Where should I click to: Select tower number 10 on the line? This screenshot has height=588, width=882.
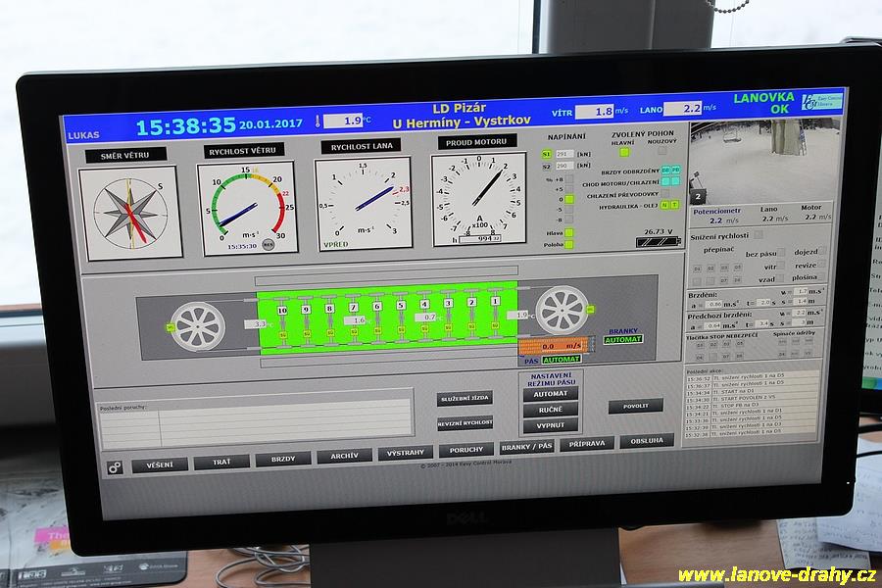(x=281, y=310)
